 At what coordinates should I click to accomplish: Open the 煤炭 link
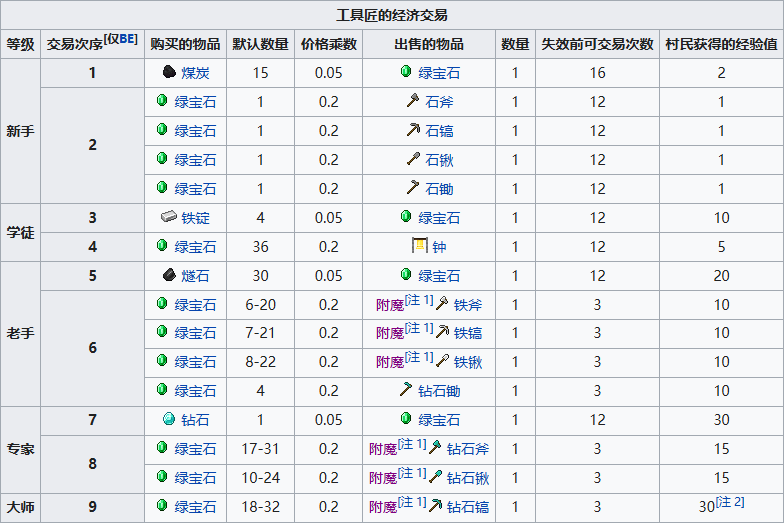pos(195,73)
